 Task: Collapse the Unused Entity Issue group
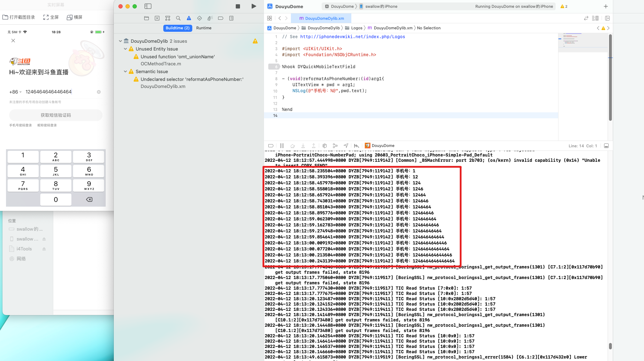click(x=125, y=49)
